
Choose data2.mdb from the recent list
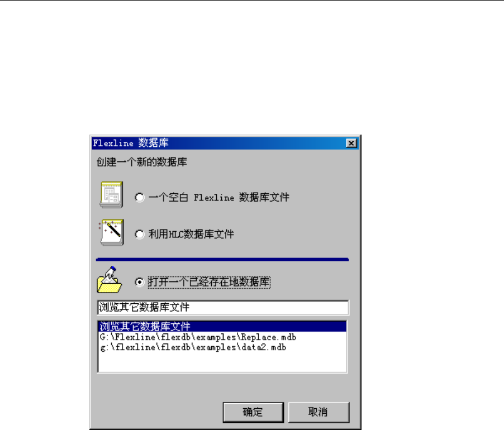(193, 347)
